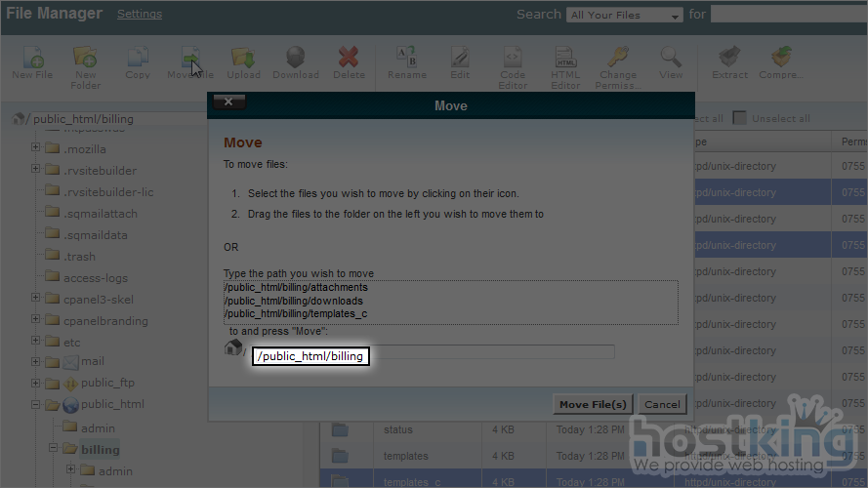Click the Copy toolbar icon

pos(138,61)
